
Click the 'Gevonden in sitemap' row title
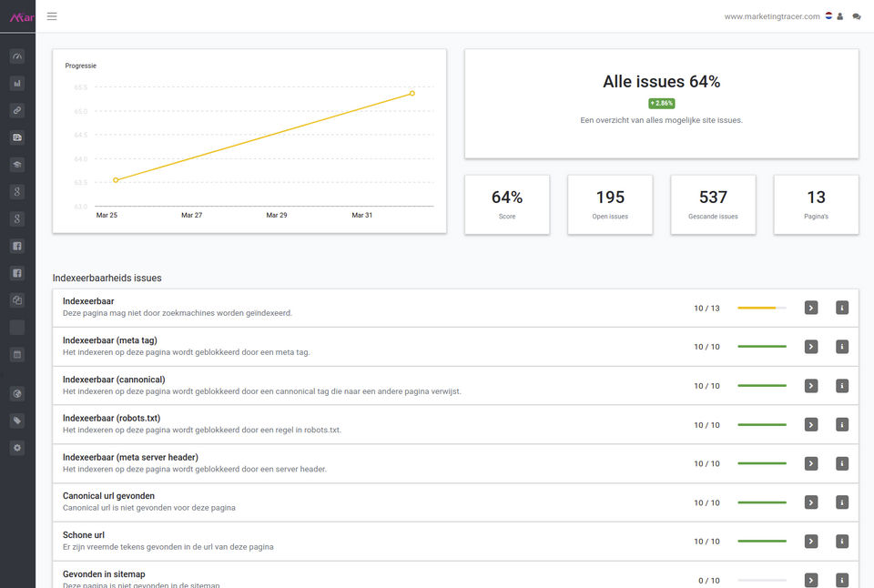[x=104, y=573]
